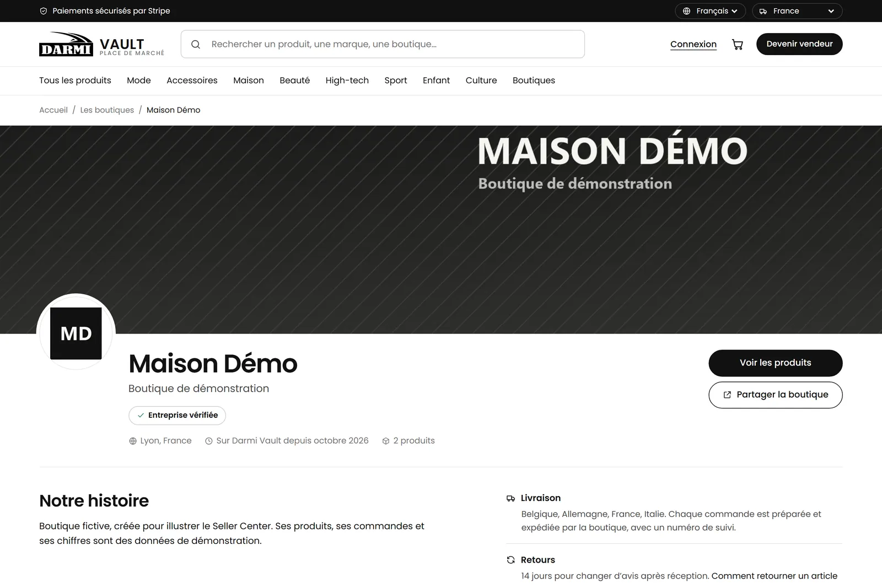Viewport: 882px width, 588px height.
Task: Click the search magnifier icon
Action: point(196,45)
